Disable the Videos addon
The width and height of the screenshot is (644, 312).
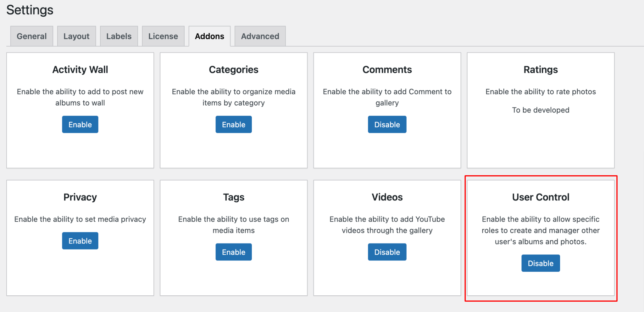tap(387, 252)
